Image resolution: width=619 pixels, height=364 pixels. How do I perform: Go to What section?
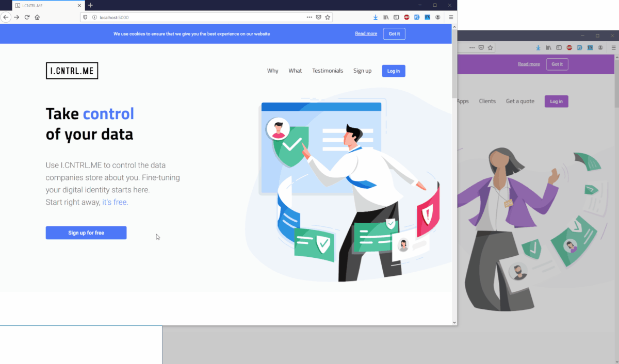pyautogui.click(x=295, y=71)
